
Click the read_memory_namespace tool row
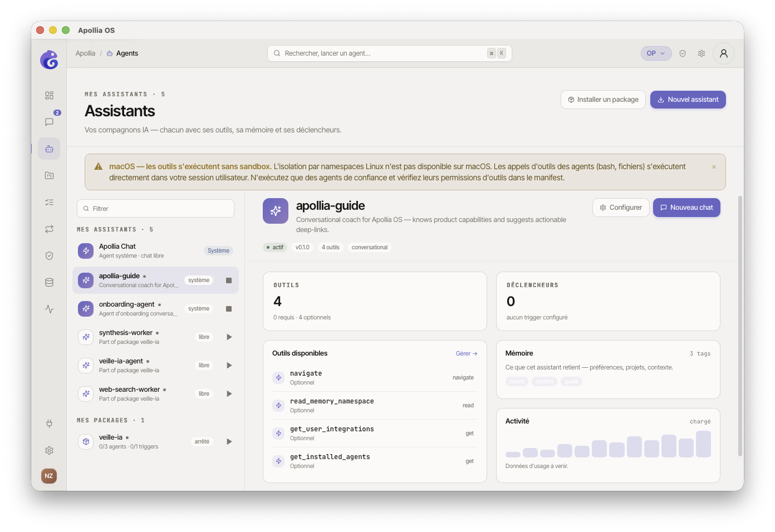click(375, 406)
